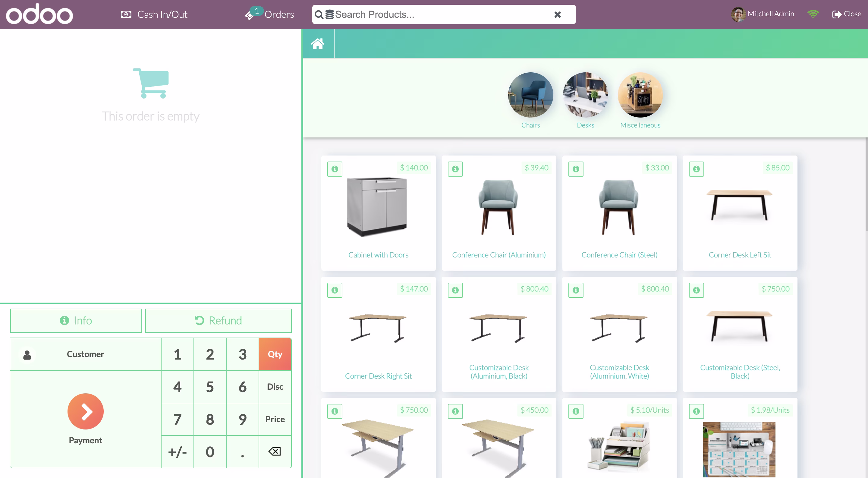Tap numpad key 6

coord(243,387)
